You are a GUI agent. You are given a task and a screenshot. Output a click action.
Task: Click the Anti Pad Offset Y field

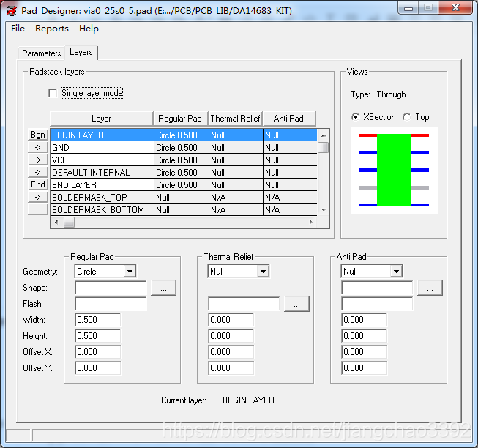coord(365,368)
